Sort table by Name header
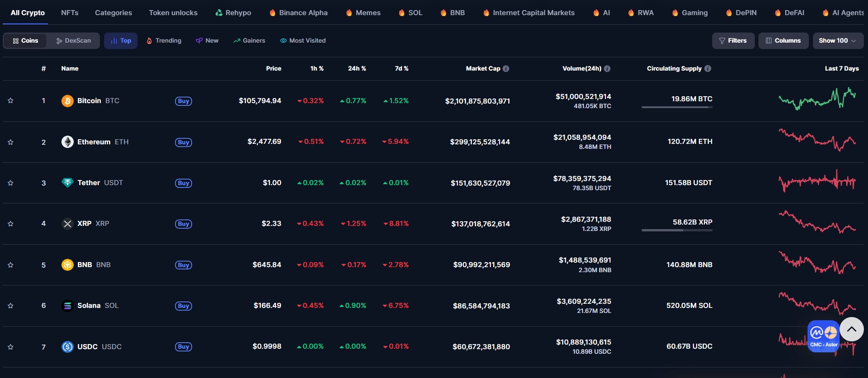The image size is (868, 378). coord(70,69)
